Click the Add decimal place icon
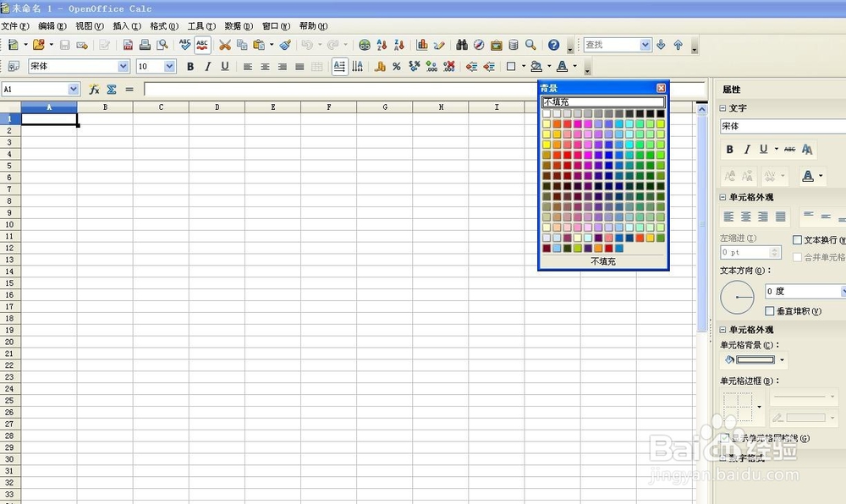 pos(431,66)
